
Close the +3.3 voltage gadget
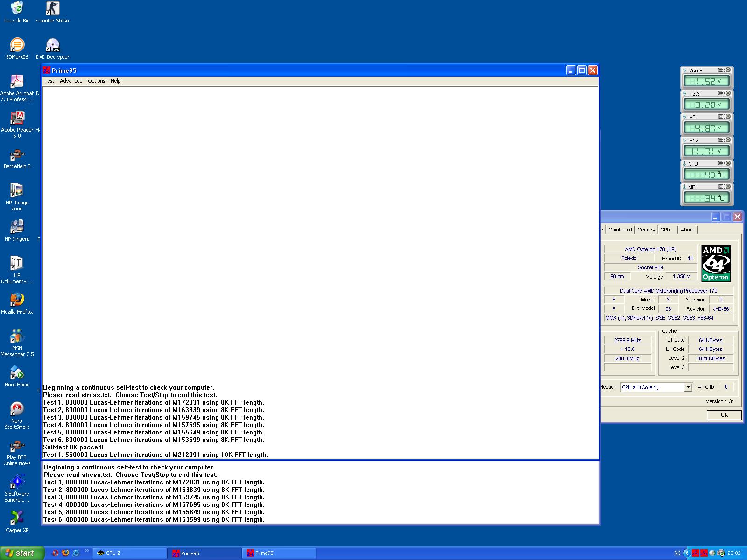(x=728, y=93)
